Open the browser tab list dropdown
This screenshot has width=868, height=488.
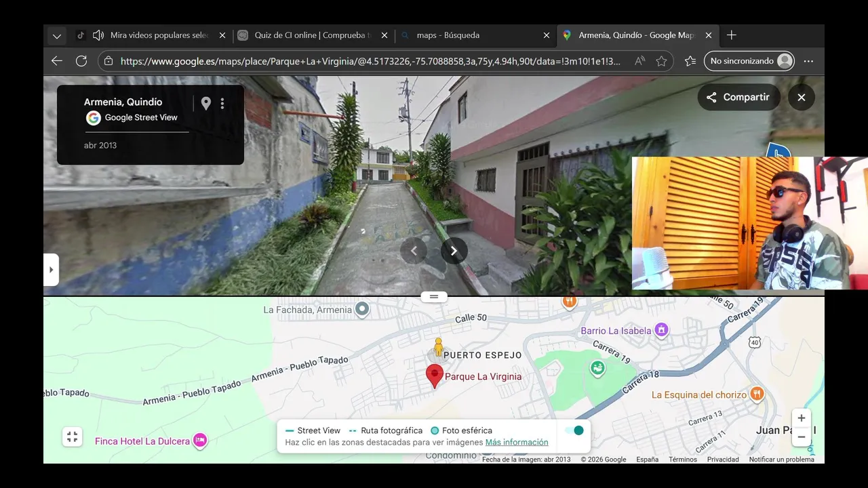[x=57, y=35]
